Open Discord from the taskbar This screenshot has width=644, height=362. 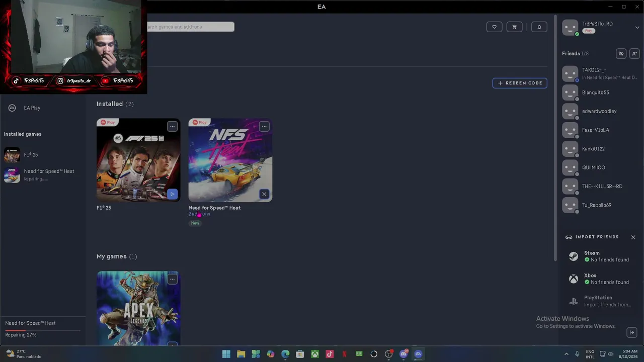pos(404,354)
